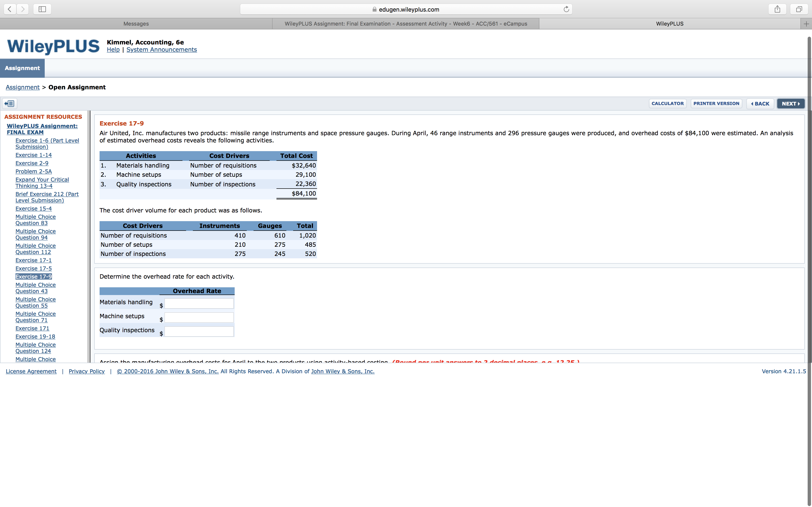Click the page vertical scrollbar
The height and width of the screenshot is (507, 812).
[809, 268]
